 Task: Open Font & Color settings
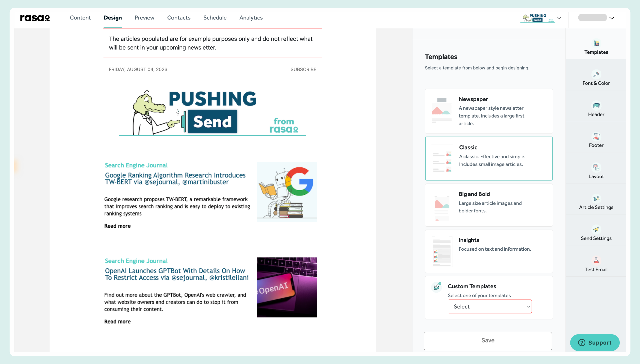click(x=596, y=78)
